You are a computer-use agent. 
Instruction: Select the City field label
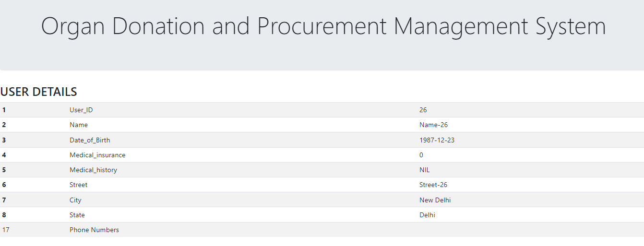tap(75, 200)
